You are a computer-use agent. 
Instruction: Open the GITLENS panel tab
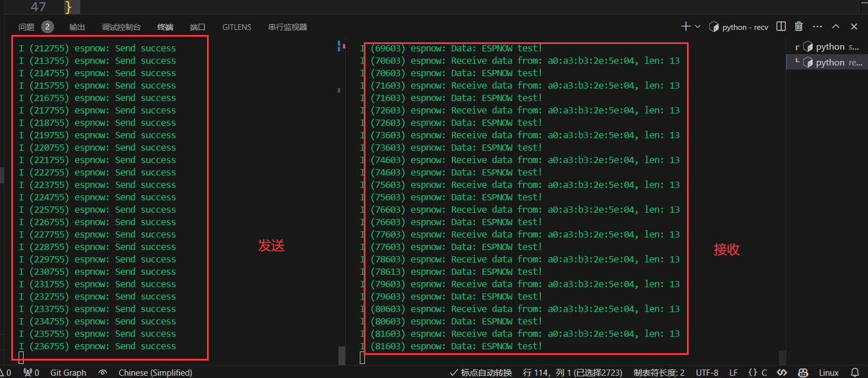click(x=237, y=27)
